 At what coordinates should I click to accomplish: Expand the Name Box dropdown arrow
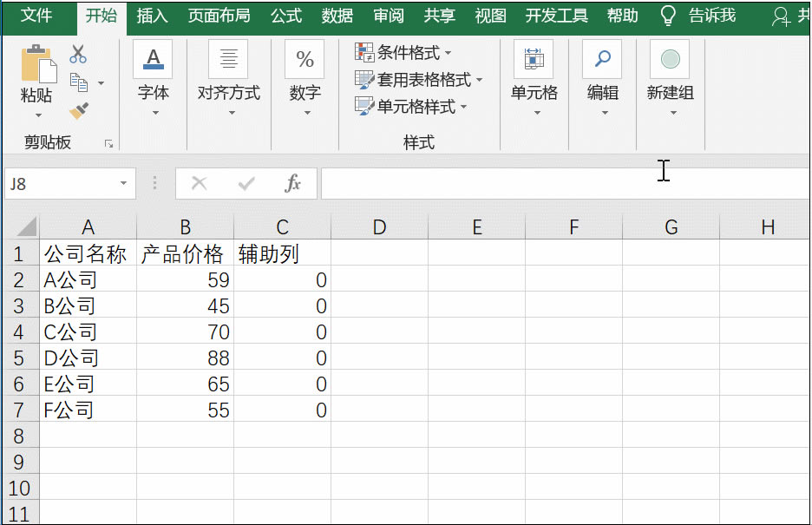124,184
